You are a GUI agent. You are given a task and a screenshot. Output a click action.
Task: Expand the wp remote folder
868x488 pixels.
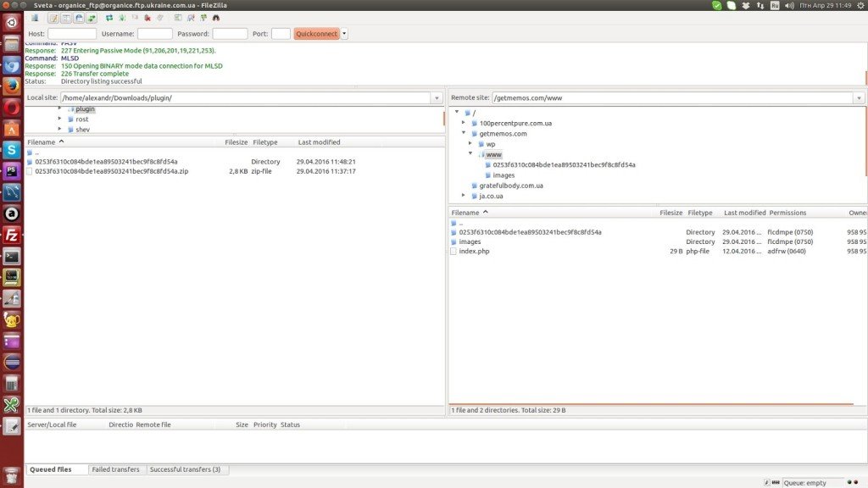pos(470,143)
